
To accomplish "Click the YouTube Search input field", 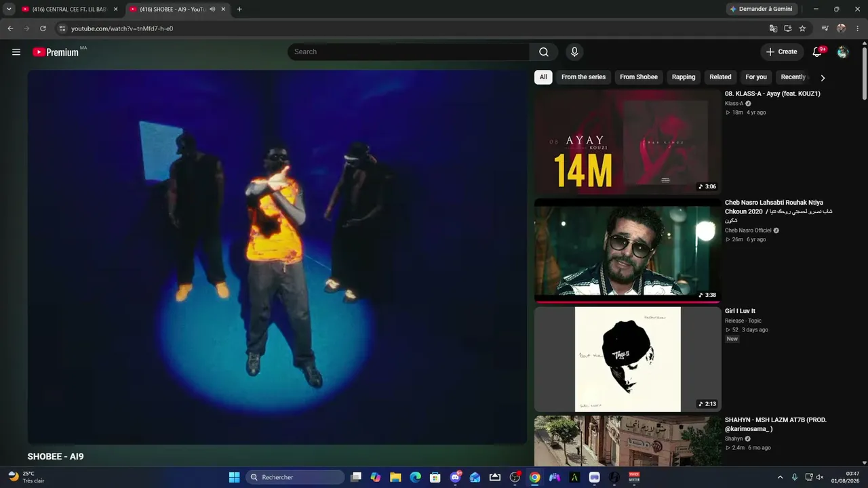I will point(408,52).
